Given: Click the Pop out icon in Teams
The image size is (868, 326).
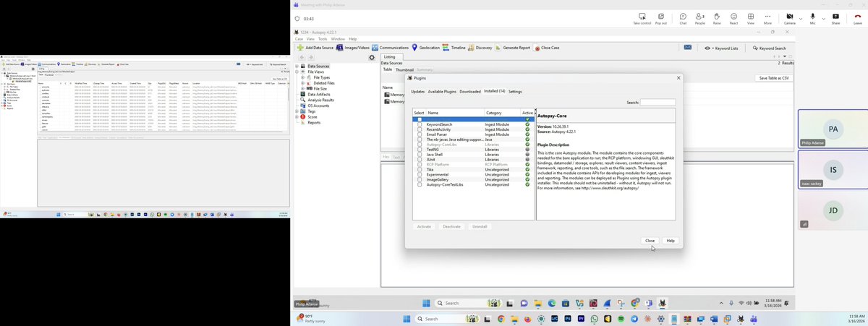Looking at the screenshot, I should pyautogui.click(x=661, y=18).
